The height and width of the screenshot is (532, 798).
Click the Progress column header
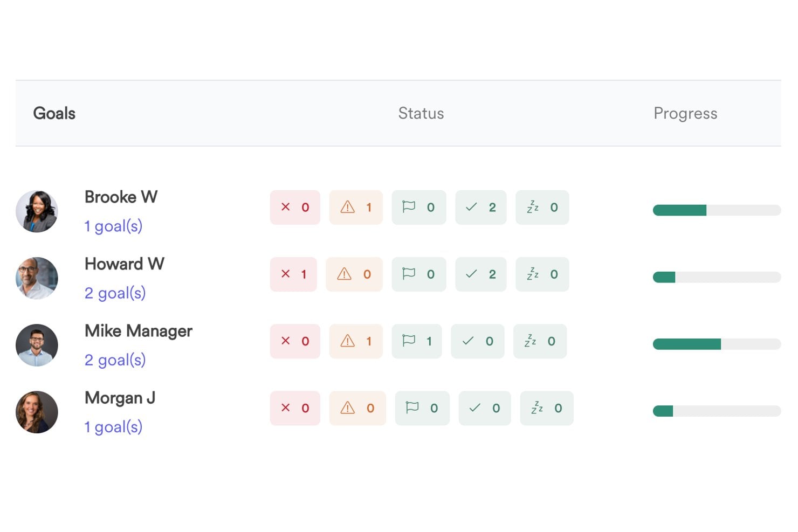coord(685,114)
